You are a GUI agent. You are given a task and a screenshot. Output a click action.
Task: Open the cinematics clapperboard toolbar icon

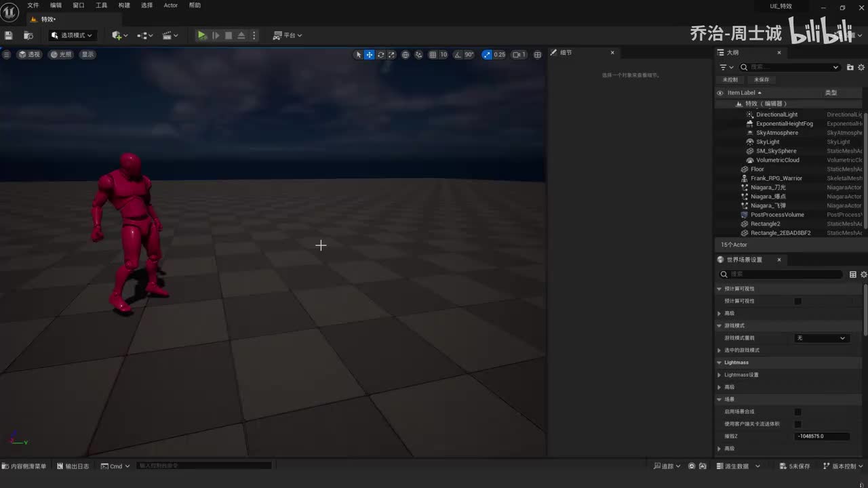pos(170,35)
